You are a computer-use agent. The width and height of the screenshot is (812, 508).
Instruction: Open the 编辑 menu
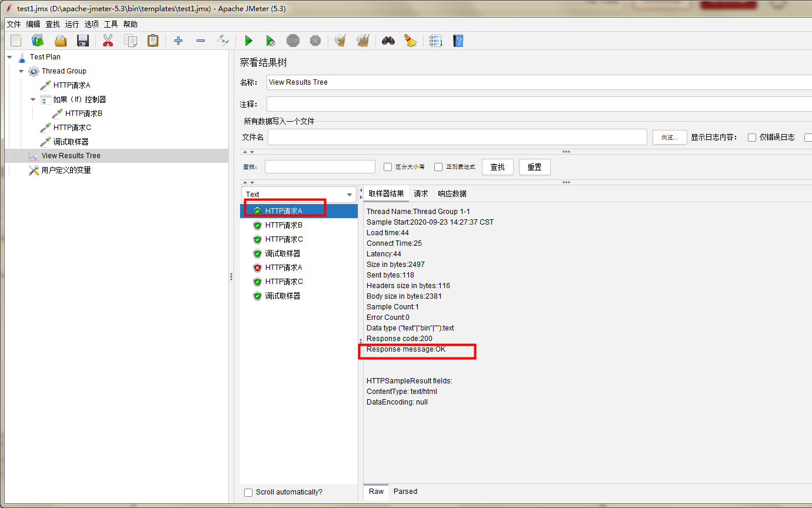[33, 24]
